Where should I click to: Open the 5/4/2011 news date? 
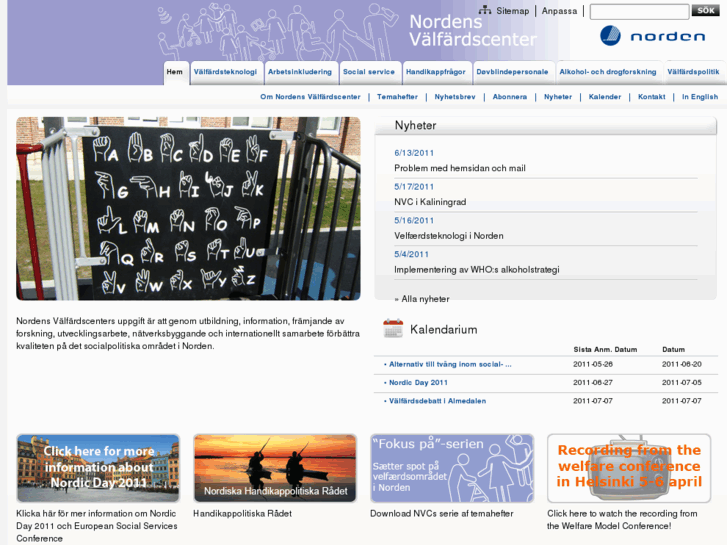pos(411,255)
